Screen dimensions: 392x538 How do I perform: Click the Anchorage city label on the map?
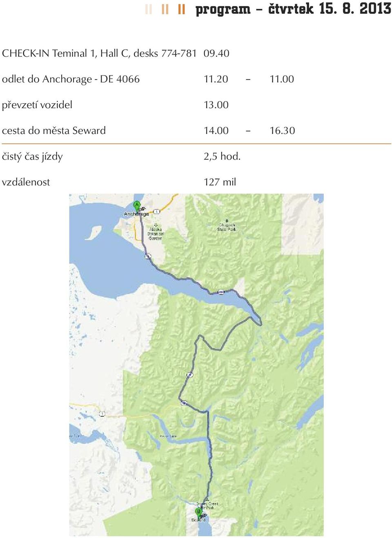136,214
